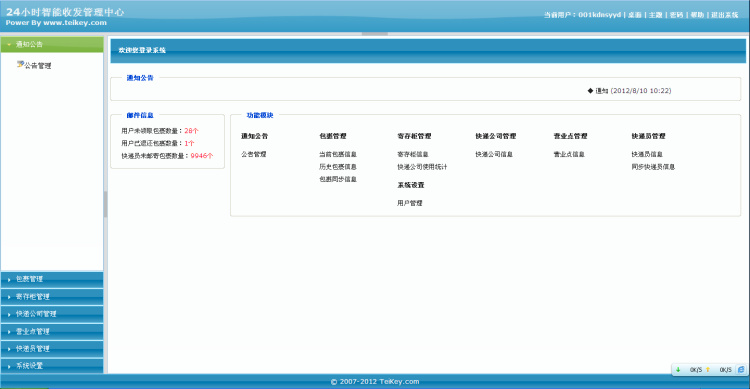Screen dimensions: 750x389
Task: Click the 系统设置 heading in 功能模块
Action: tap(411, 185)
